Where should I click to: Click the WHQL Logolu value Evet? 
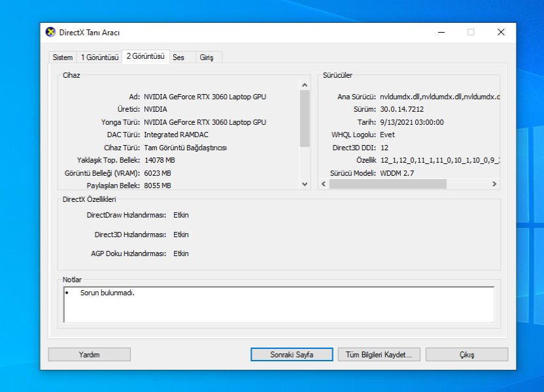(387, 135)
